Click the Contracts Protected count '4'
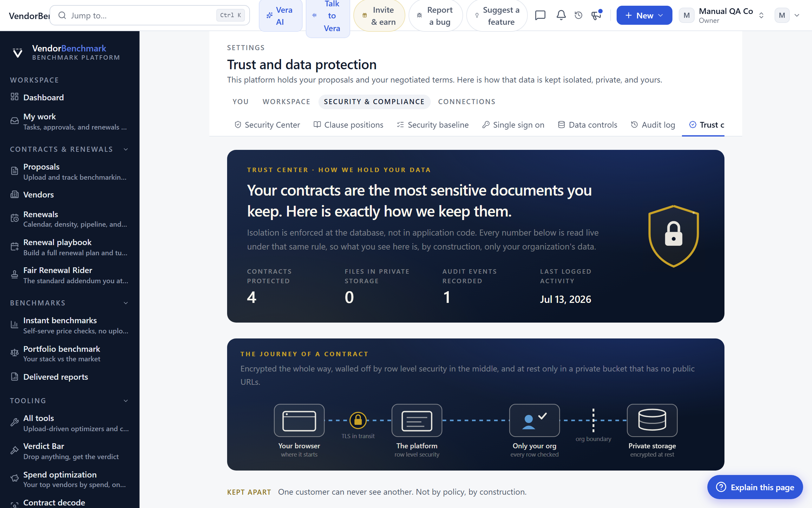Viewport: 812px width, 508px height. tap(252, 297)
